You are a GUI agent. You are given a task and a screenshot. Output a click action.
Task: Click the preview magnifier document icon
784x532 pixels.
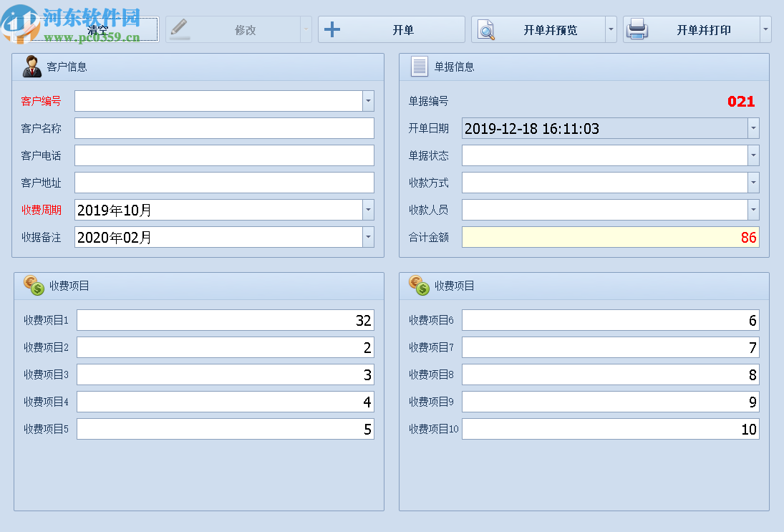point(486,29)
